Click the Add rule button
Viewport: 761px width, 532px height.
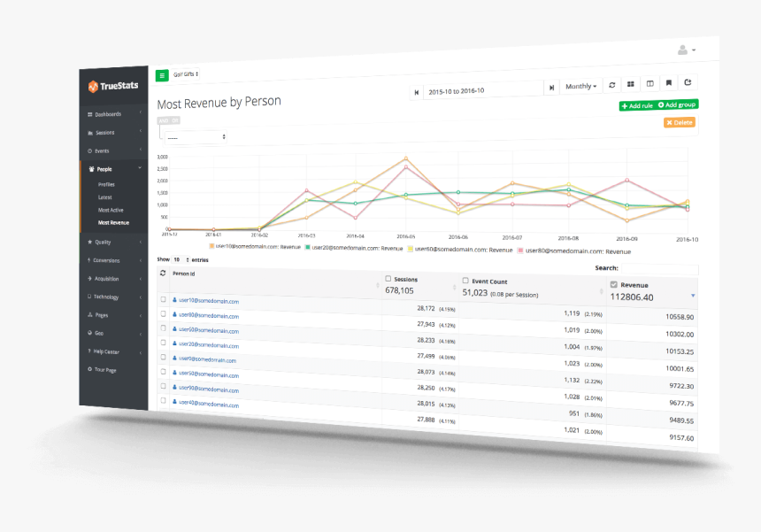[636, 104]
